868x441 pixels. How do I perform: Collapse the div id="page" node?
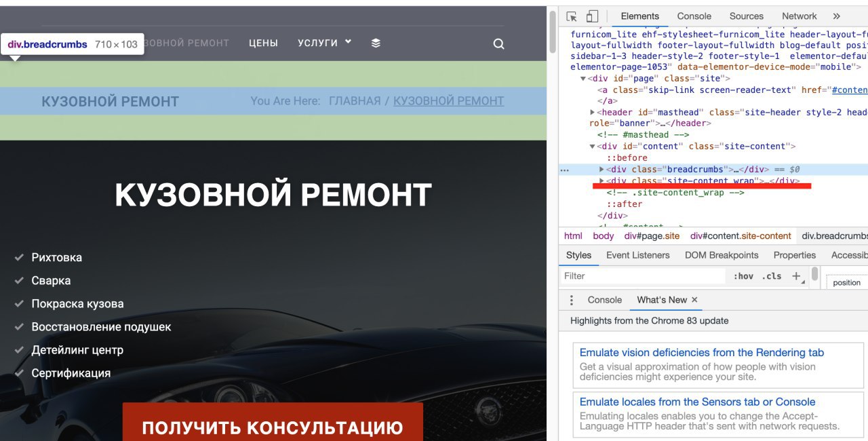click(583, 79)
